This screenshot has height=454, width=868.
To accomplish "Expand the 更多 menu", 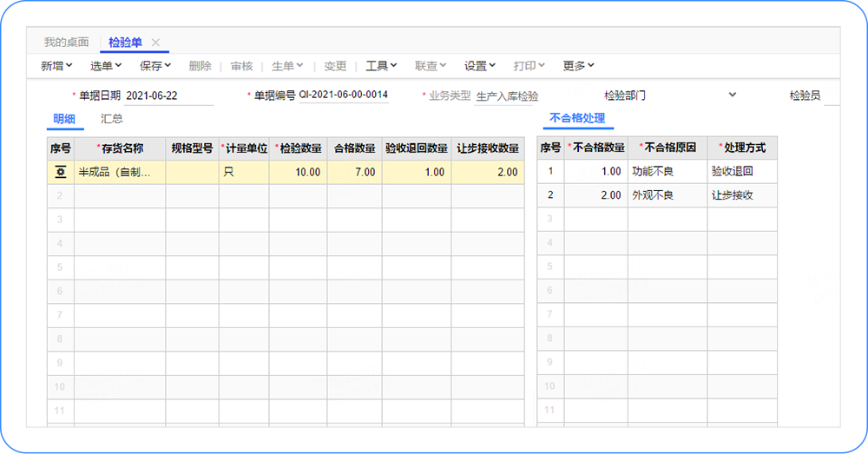I will (x=579, y=66).
